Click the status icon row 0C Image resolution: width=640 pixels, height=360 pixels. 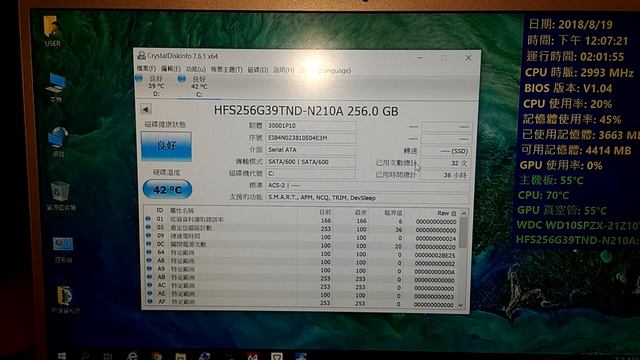tap(149, 244)
